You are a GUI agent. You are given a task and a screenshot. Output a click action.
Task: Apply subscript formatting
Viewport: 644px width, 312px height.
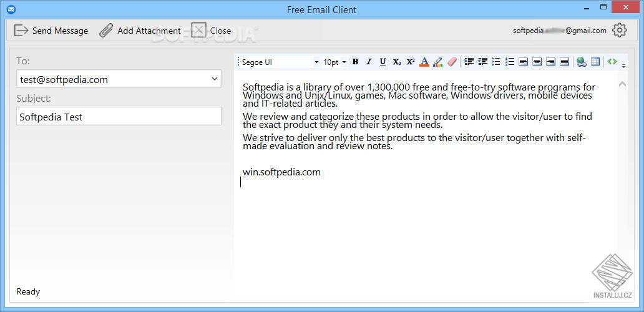397,62
